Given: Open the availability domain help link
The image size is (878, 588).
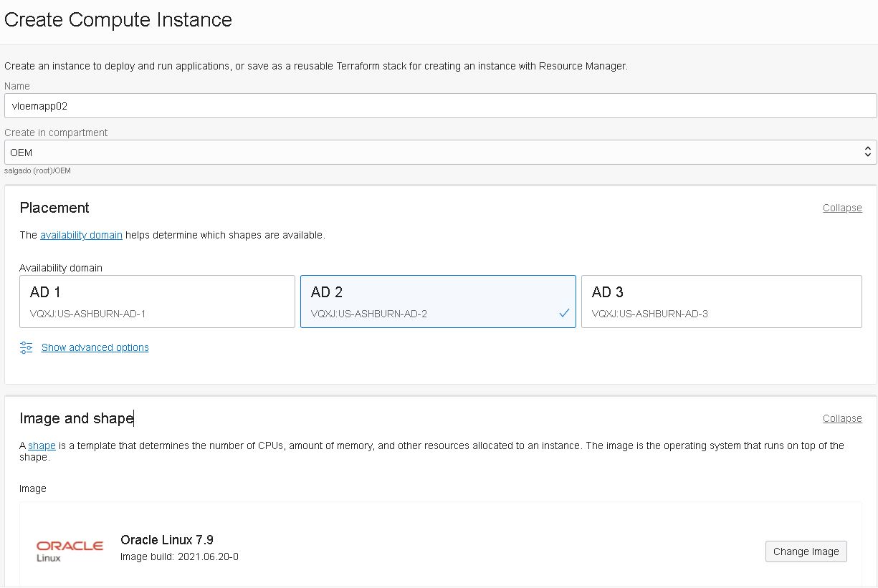Looking at the screenshot, I should 81,235.
